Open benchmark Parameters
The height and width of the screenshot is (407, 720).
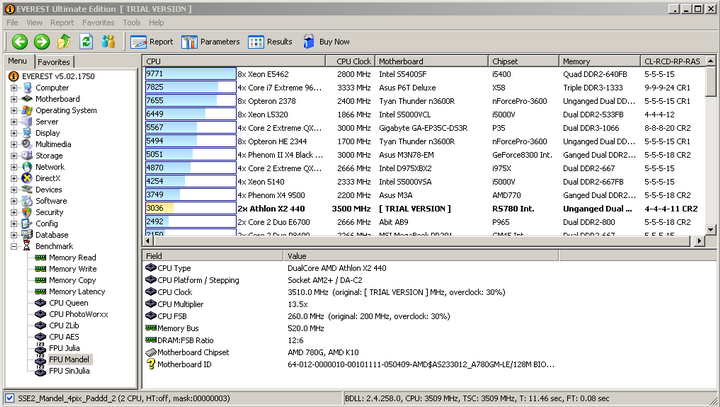pos(210,42)
